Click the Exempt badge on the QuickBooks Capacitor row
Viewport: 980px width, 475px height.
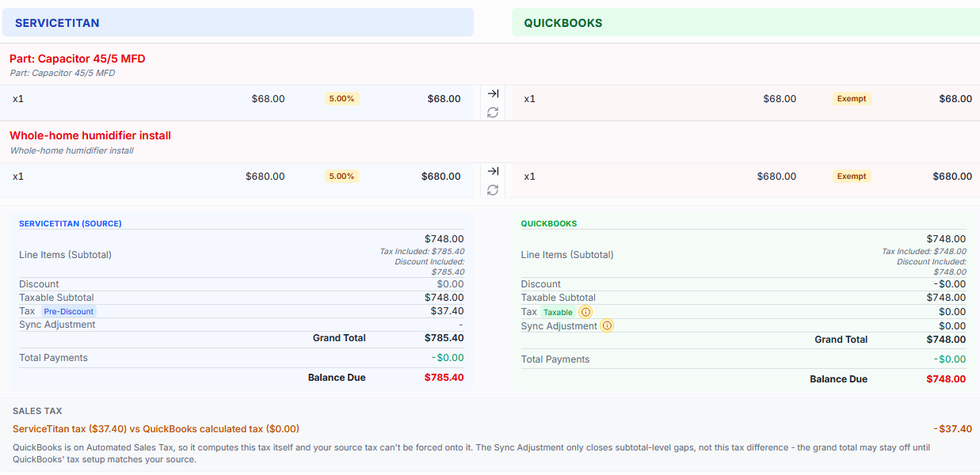(x=852, y=99)
